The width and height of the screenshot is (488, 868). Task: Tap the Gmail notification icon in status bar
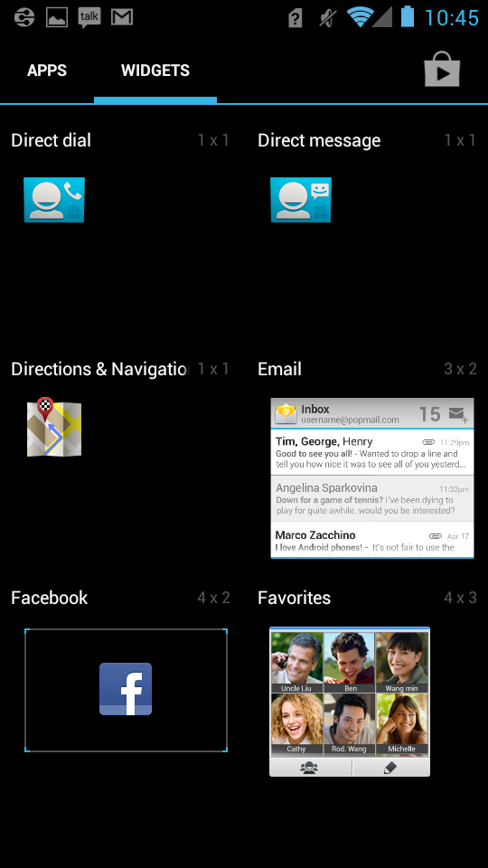coord(122,17)
